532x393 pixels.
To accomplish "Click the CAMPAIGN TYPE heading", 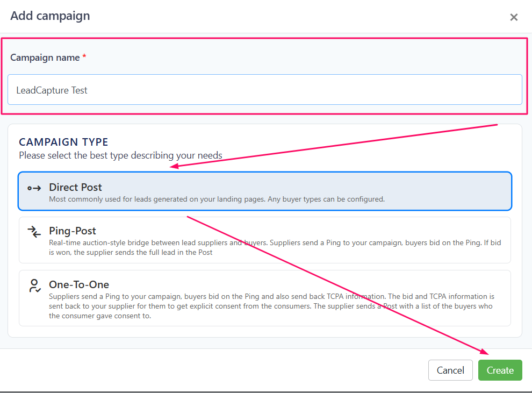I will [x=63, y=142].
